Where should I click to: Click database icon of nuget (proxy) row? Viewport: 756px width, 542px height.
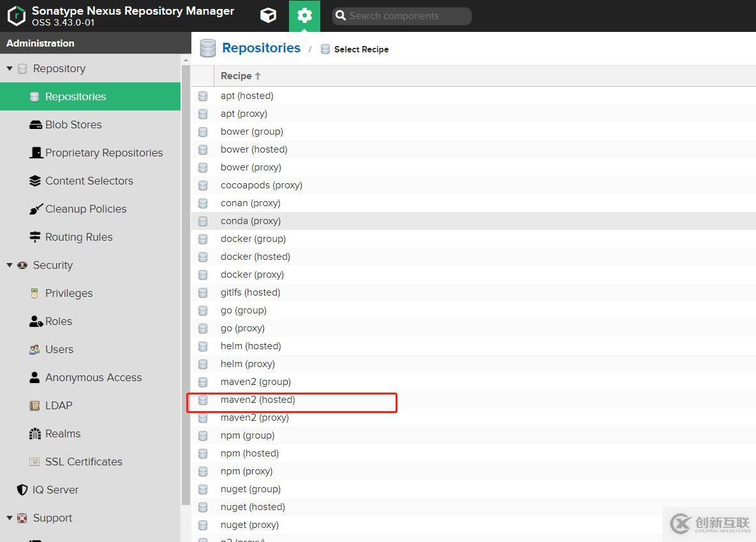(x=203, y=525)
